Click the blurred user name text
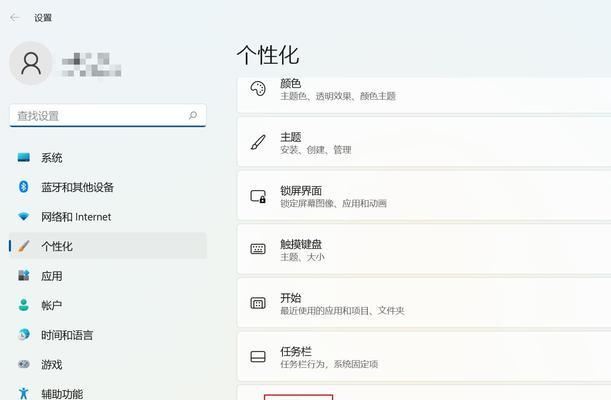Viewport: 611px width, 400px height. point(91,65)
